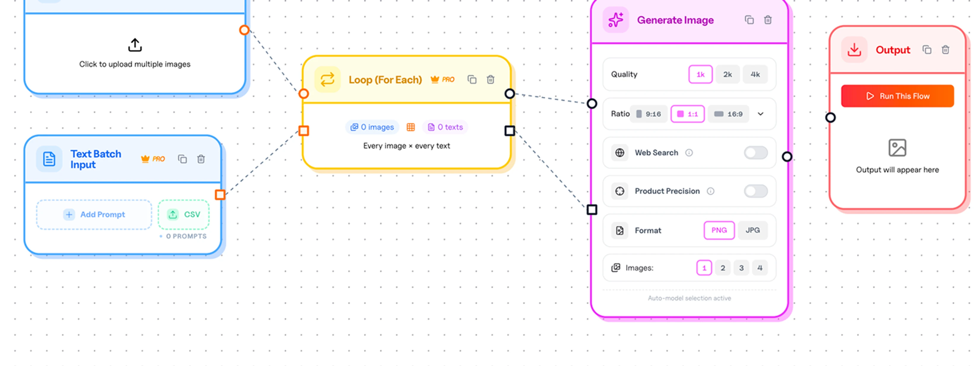
Task: Click Generate Image right output port
Action: pos(787,157)
